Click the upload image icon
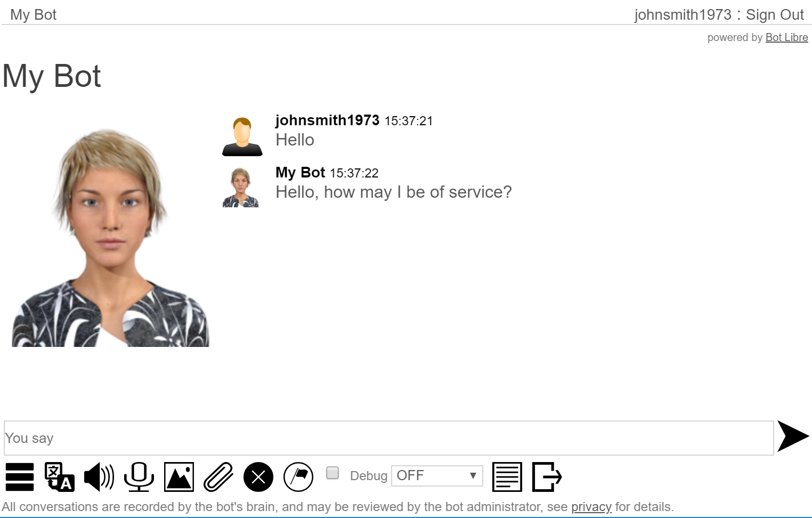Screen dimensions: 812x518 point(179,477)
